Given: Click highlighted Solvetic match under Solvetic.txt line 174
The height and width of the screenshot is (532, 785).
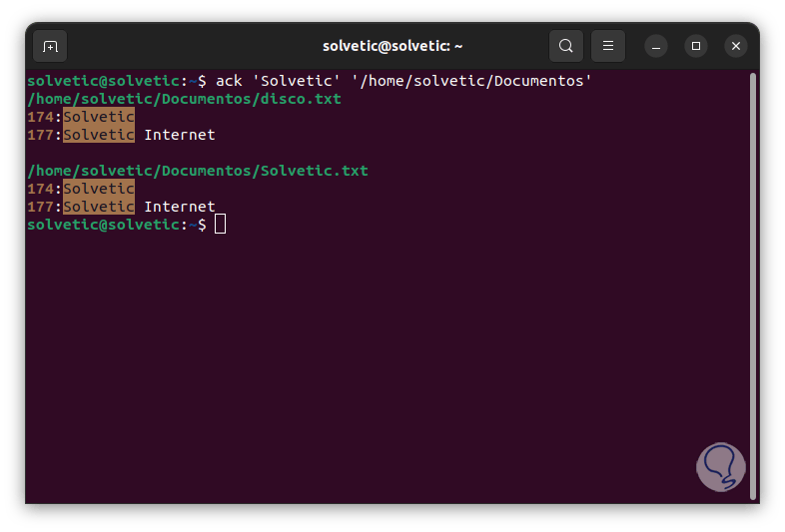Looking at the screenshot, I should pyautogui.click(x=99, y=189).
